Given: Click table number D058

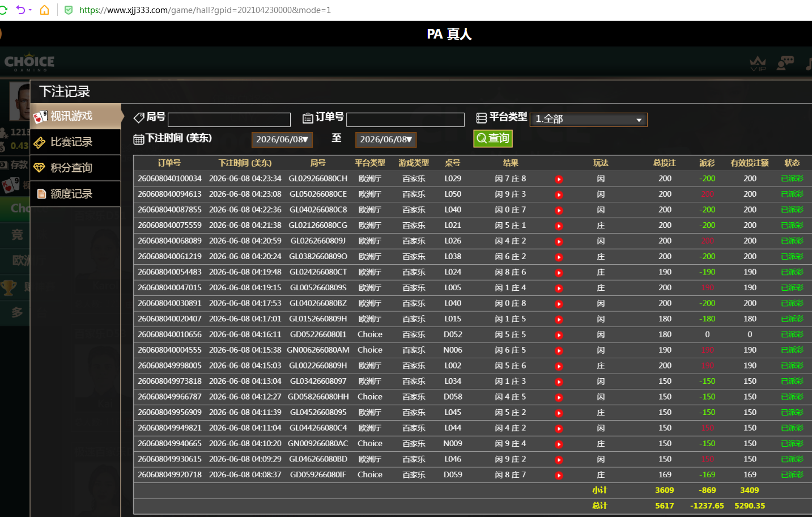Looking at the screenshot, I should (453, 396).
